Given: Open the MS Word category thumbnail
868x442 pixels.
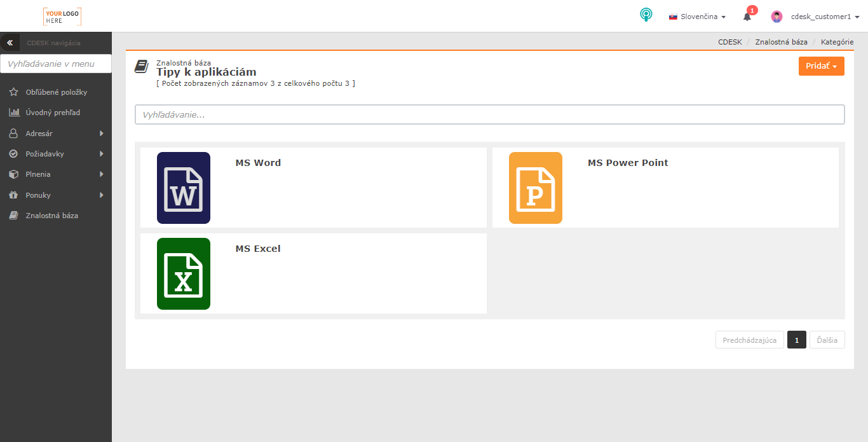Looking at the screenshot, I should point(184,188).
